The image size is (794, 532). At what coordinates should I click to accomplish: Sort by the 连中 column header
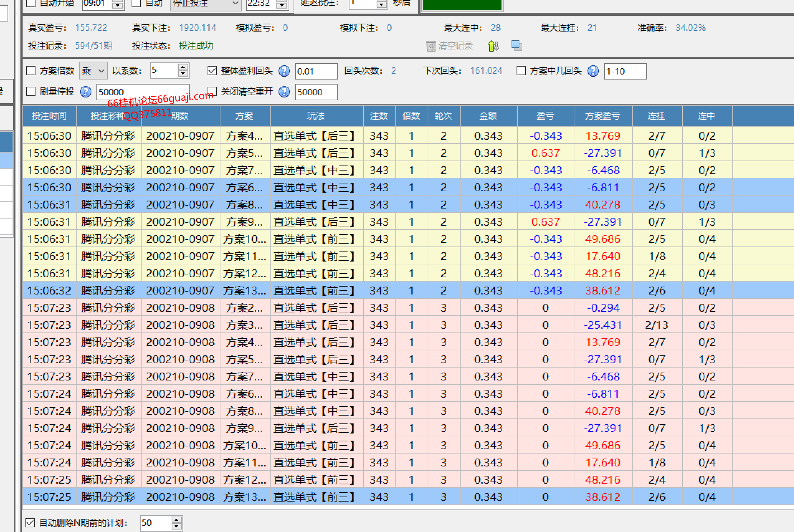pos(707,116)
